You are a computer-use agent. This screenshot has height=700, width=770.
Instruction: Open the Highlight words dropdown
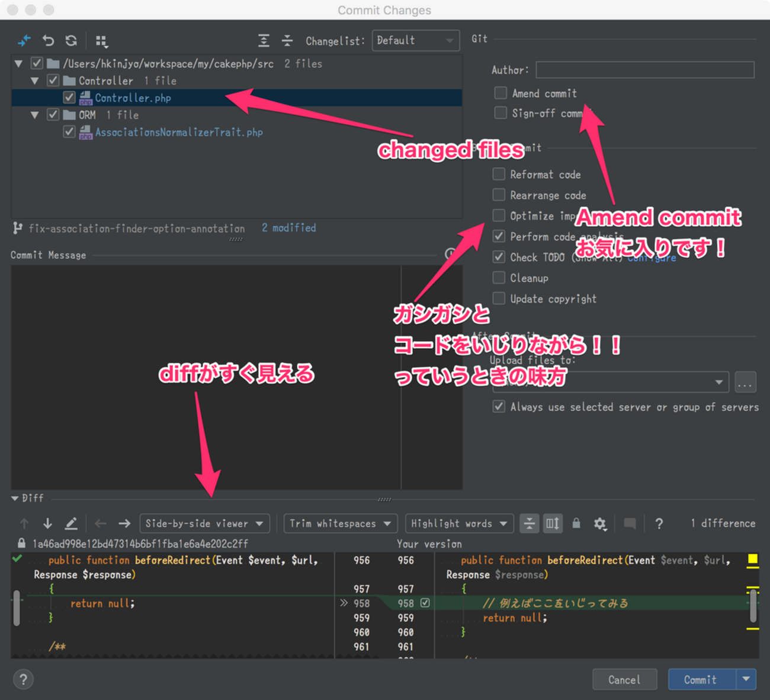coord(458,524)
